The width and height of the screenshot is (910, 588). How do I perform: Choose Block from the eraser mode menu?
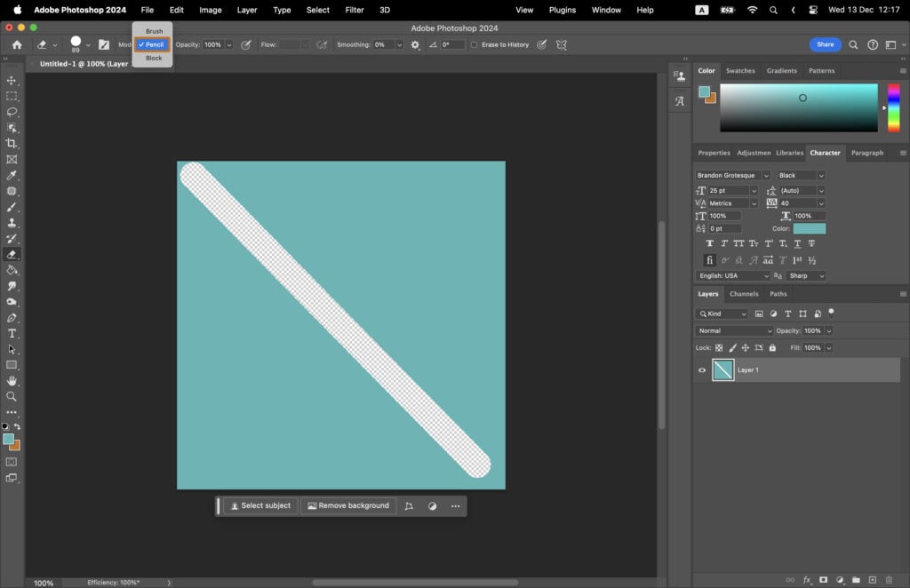pos(153,58)
